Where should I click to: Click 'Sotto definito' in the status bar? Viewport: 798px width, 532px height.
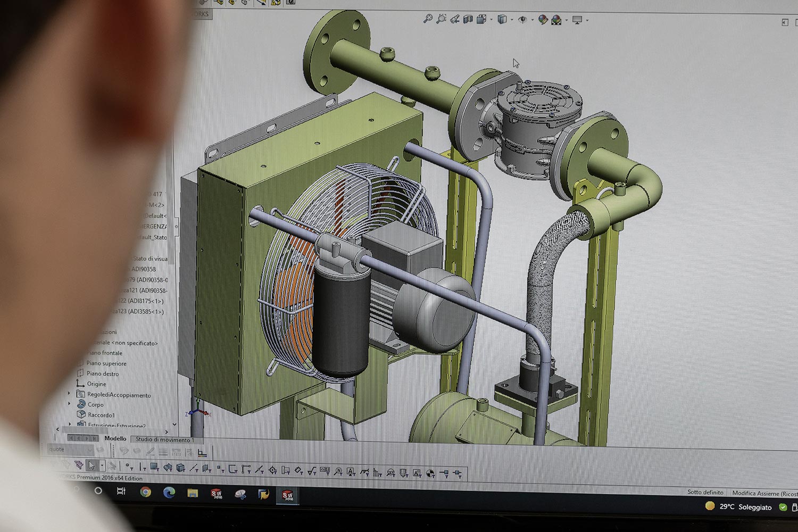pyautogui.click(x=705, y=492)
